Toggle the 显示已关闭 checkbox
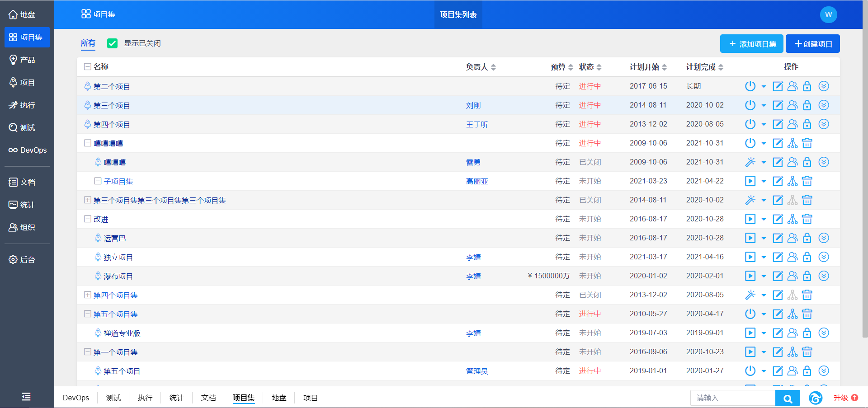The image size is (868, 408). (x=112, y=43)
